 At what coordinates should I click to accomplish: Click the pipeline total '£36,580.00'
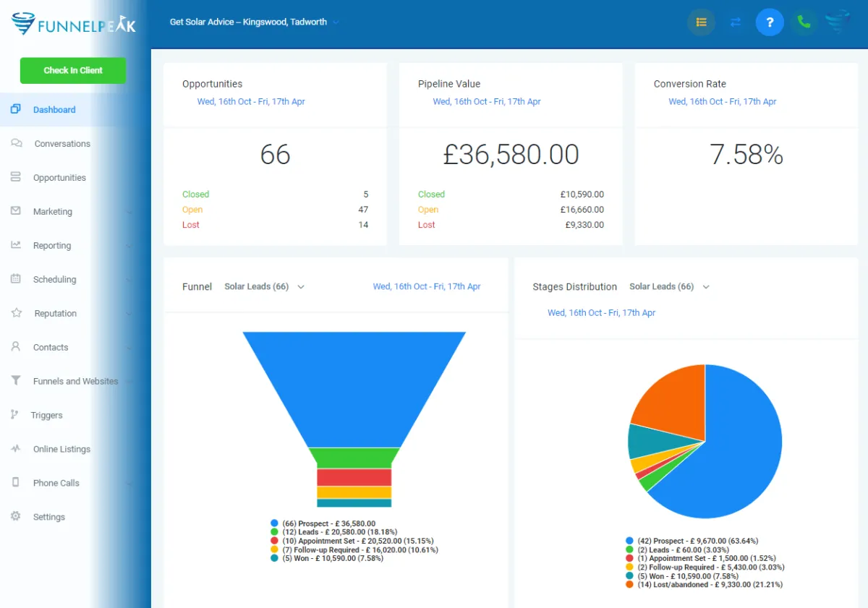511,154
